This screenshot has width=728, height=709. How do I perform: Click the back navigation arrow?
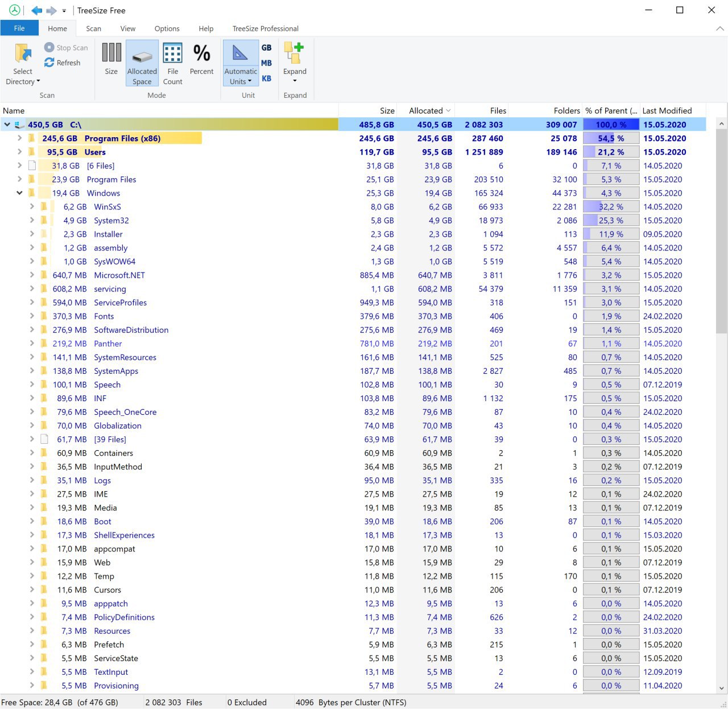pos(37,10)
